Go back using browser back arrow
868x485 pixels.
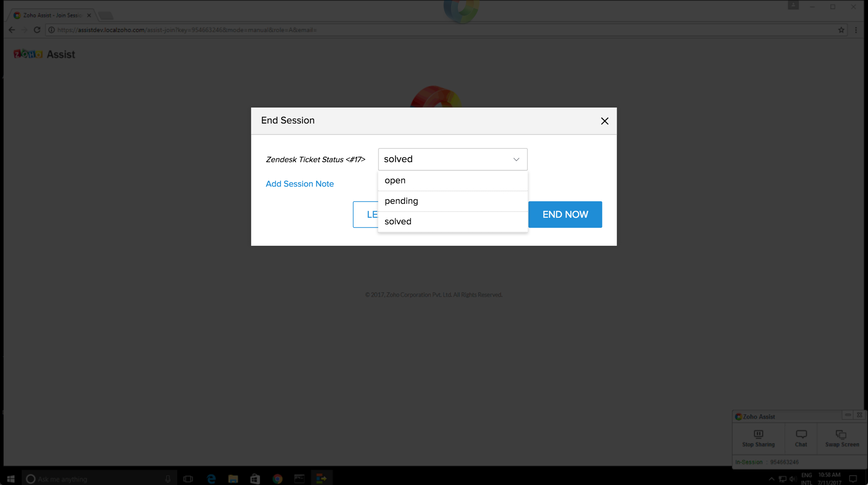point(12,30)
